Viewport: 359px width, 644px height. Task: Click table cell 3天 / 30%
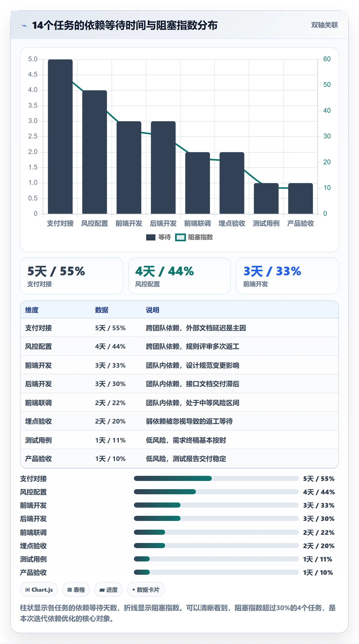(x=110, y=384)
